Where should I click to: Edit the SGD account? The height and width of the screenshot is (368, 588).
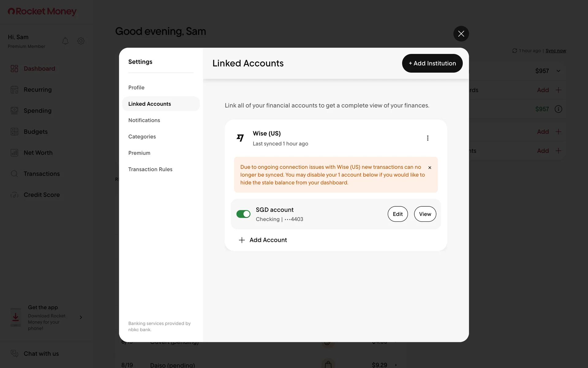point(398,214)
